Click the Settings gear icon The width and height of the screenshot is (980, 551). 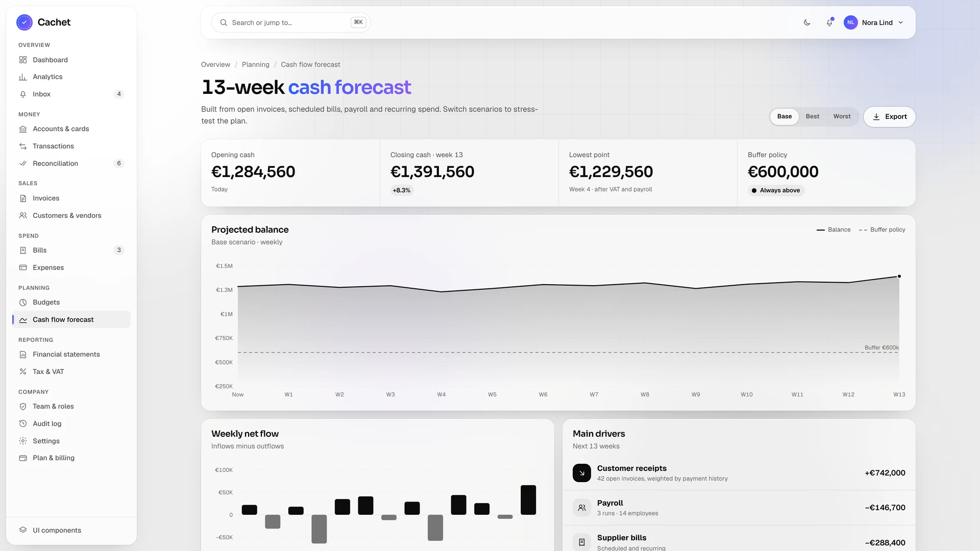[x=23, y=441]
